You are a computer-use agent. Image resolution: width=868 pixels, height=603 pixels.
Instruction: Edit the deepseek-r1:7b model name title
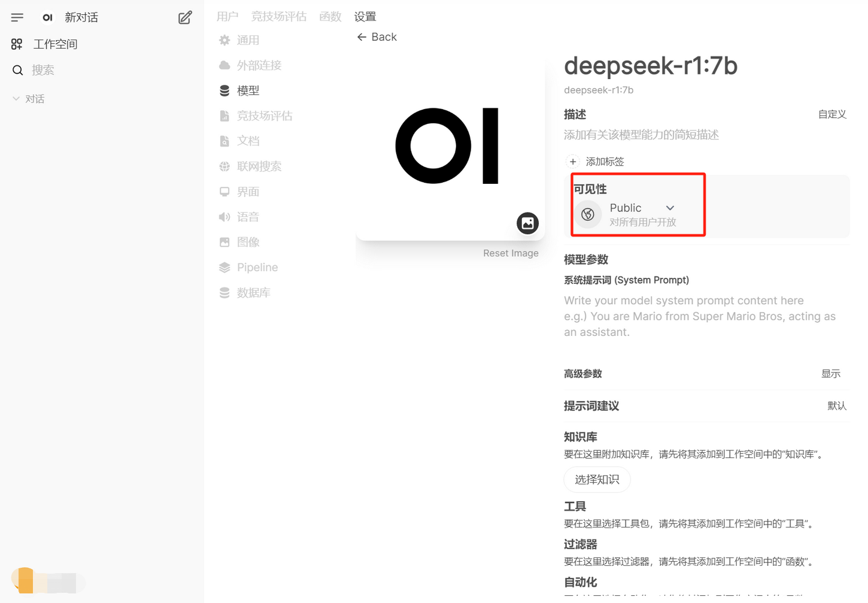[651, 65]
